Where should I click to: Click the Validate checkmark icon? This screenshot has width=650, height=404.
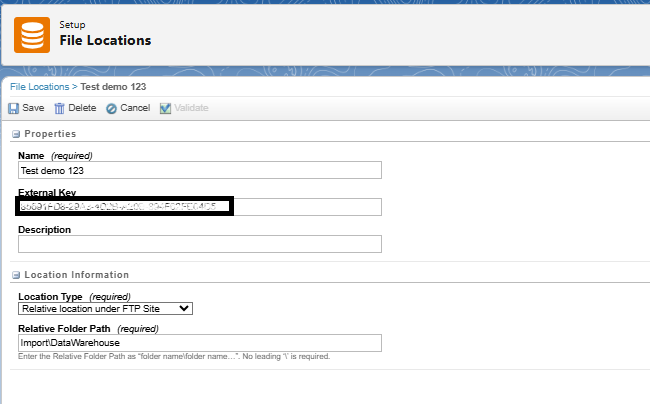[x=165, y=108]
